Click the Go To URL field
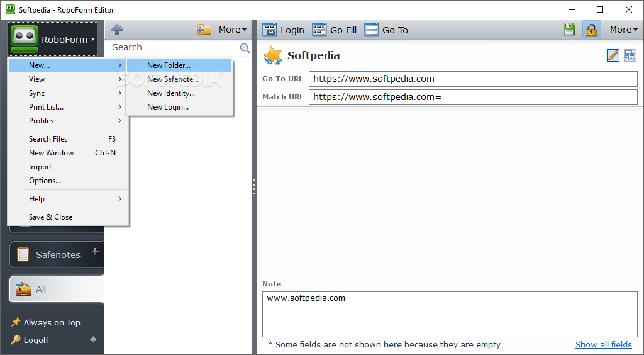 click(473, 79)
